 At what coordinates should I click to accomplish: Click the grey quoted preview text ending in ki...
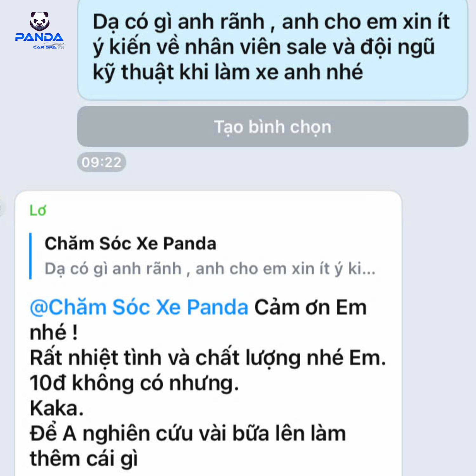[x=210, y=269]
